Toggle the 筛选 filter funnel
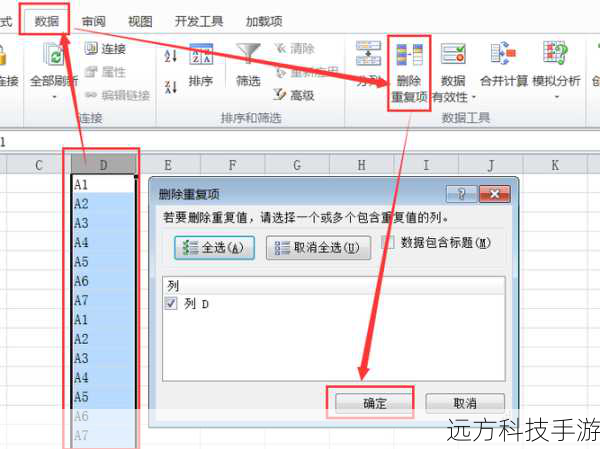600x449 pixels. (x=248, y=65)
